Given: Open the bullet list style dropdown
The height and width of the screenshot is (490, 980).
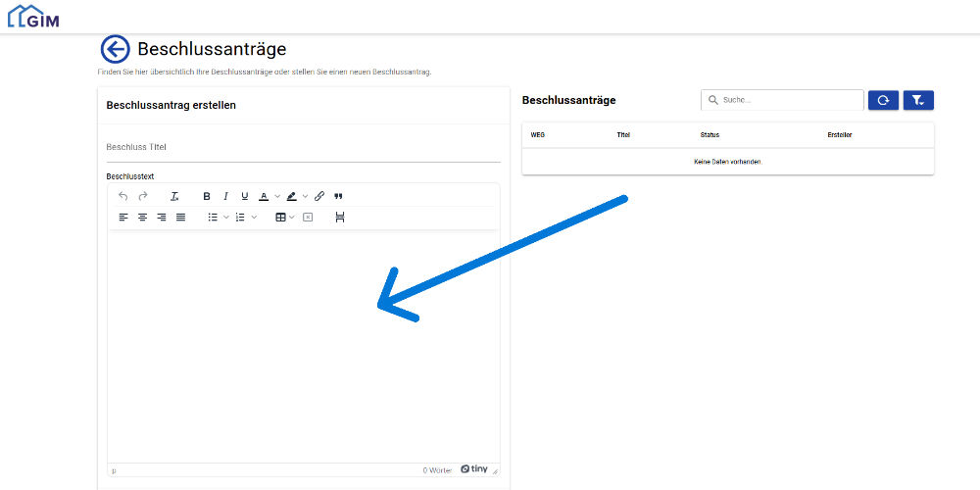Looking at the screenshot, I should (226, 217).
